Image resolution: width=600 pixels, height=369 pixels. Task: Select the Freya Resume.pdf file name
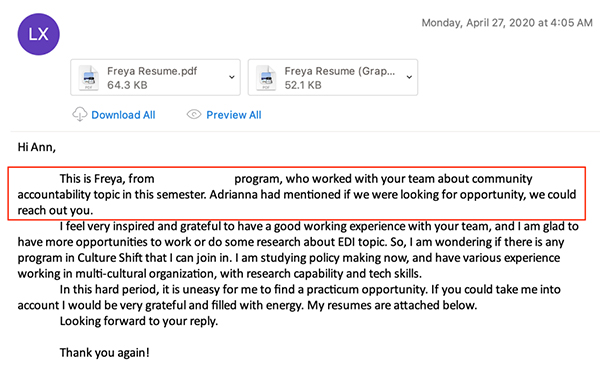tap(152, 71)
